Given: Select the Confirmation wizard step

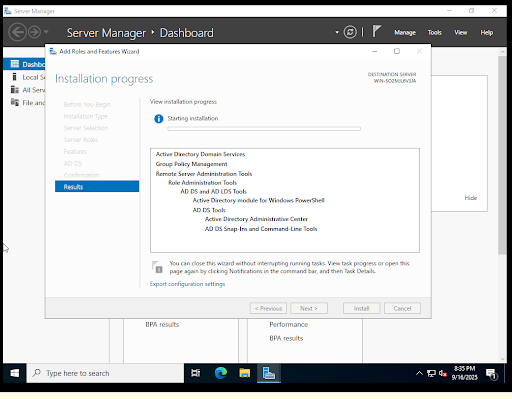Looking at the screenshot, I should point(82,175).
